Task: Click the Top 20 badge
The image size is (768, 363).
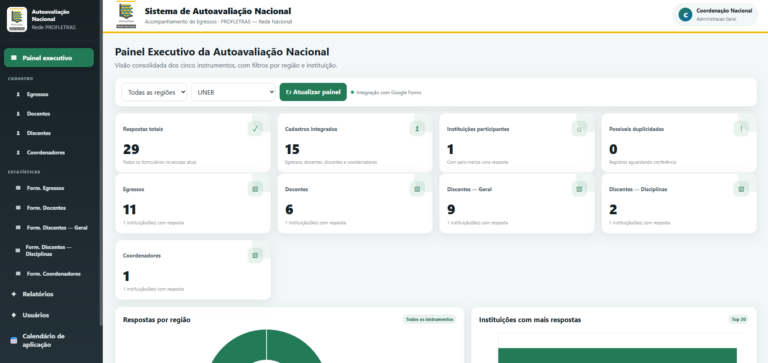Action: (x=739, y=319)
